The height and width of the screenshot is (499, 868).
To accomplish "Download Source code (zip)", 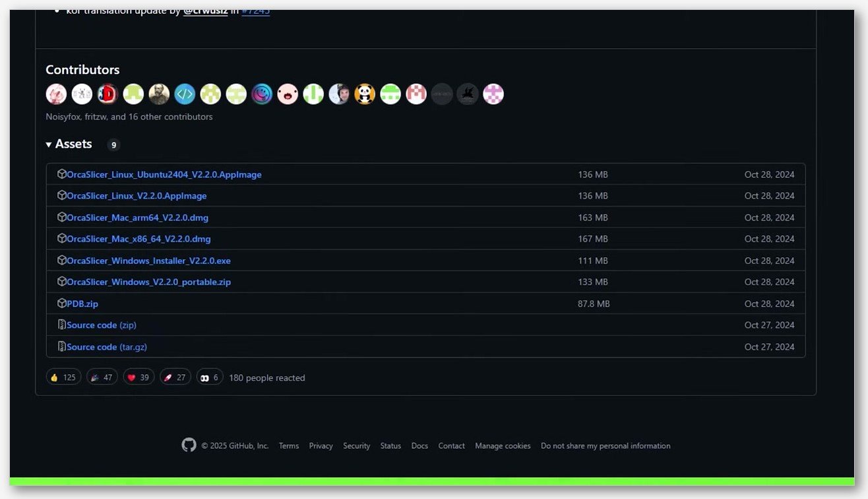I will 102,325.
